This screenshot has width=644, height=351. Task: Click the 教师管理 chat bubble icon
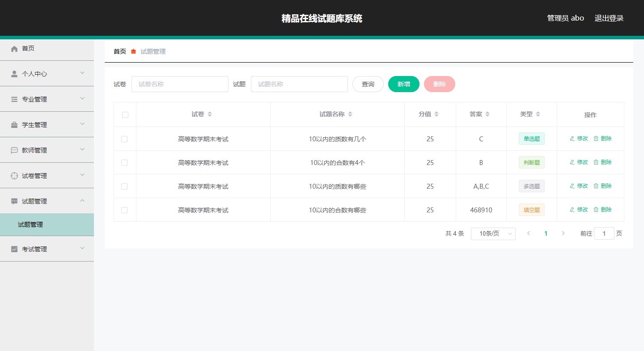point(14,151)
